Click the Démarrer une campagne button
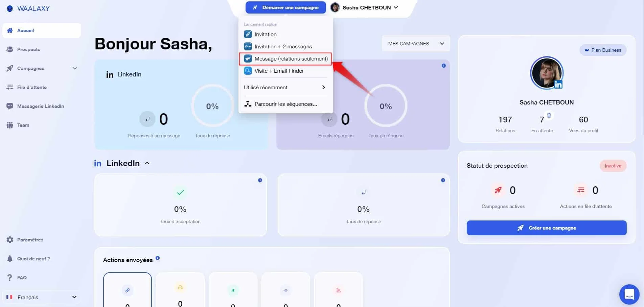 [x=286, y=7]
